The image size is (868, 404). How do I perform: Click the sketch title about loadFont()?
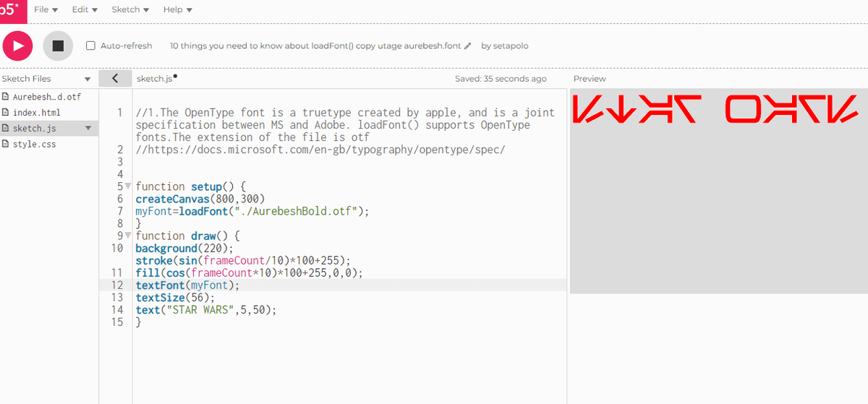click(315, 46)
